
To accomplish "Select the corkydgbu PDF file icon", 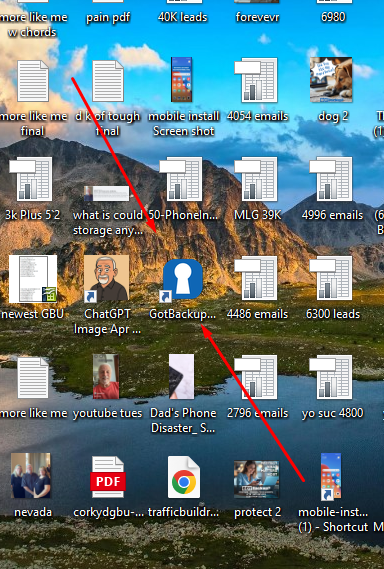I will tap(107, 478).
